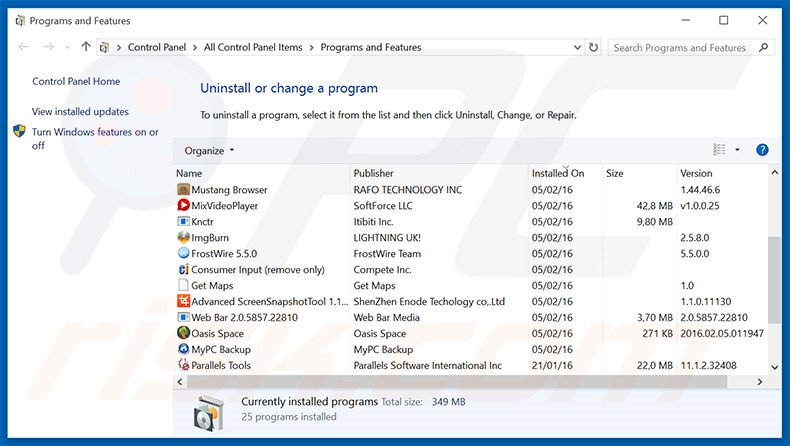The width and height of the screenshot is (790, 446).
Task: Navigate to All Control Panel Items breadcrumb
Action: pos(253,47)
